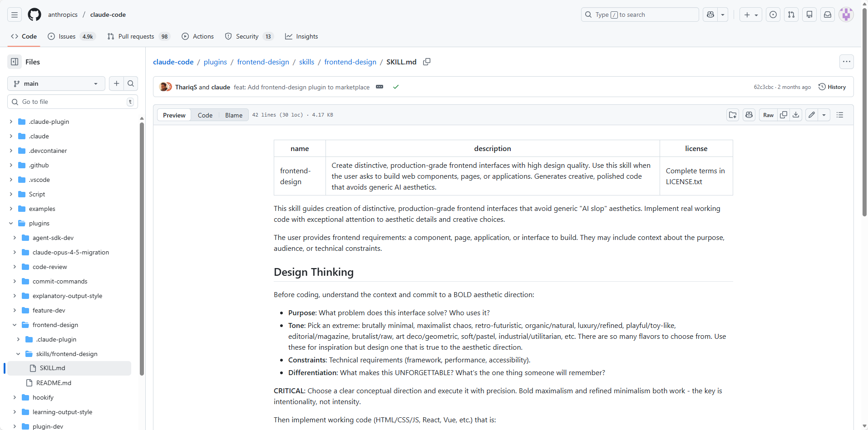Switch to Blame view
Image resolution: width=868 pixels, height=430 pixels.
234,115
